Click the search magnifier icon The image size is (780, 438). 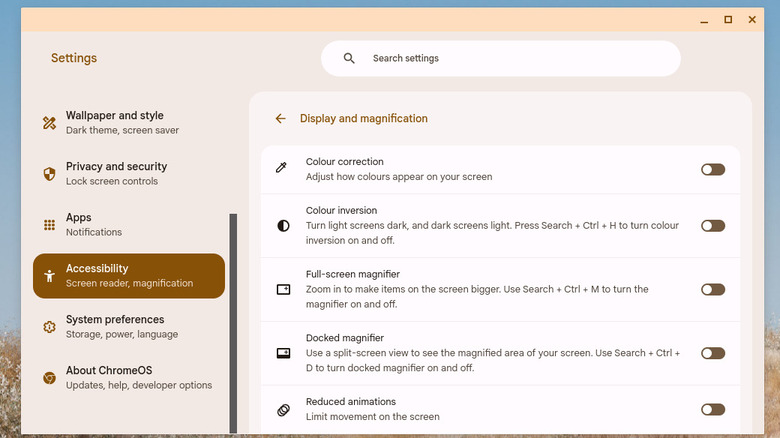click(x=349, y=58)
